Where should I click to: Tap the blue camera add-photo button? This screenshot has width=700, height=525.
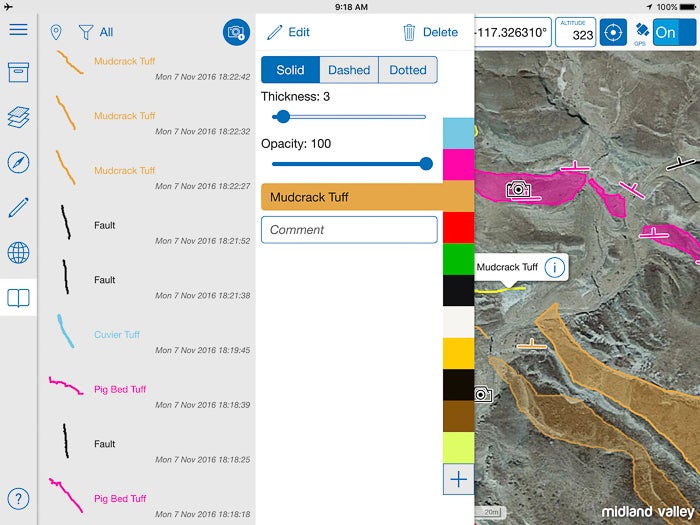tap(236, 32)
